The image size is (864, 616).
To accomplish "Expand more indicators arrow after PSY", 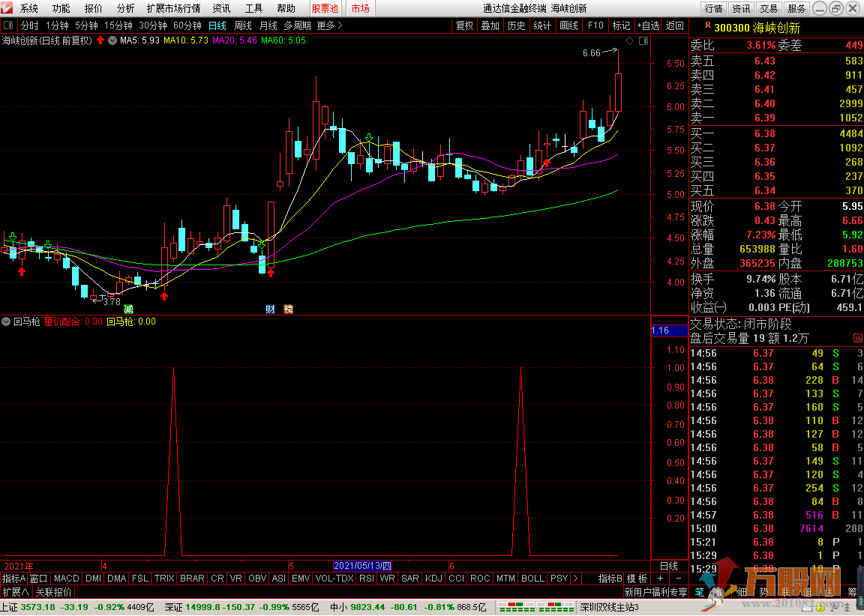I will coord(575,578).
